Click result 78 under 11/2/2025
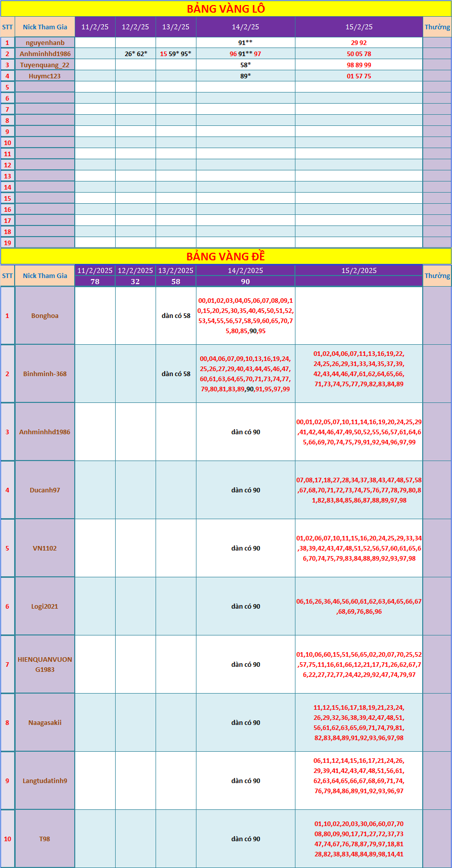The height and width of the screenshot is (868, 452). [95, 282]
